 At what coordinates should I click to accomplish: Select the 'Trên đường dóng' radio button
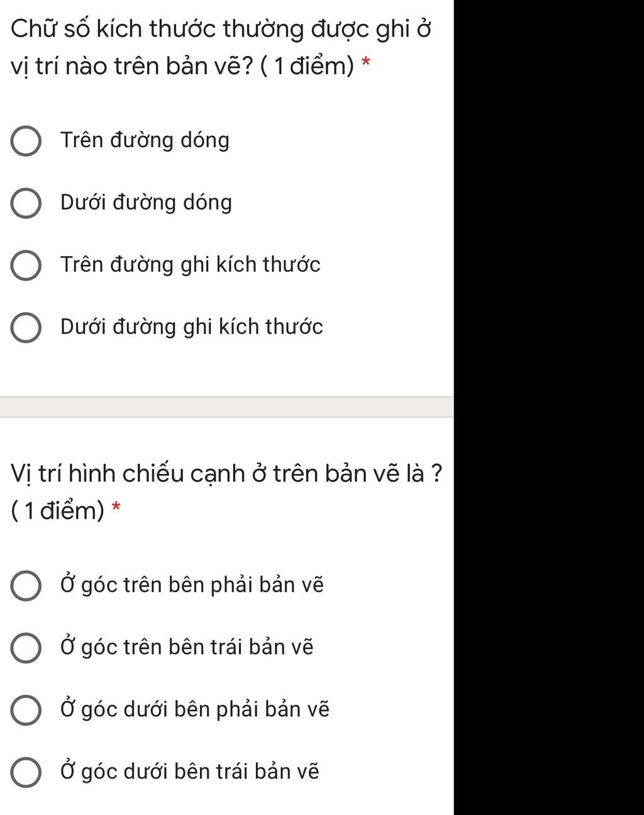coord(26,142)
